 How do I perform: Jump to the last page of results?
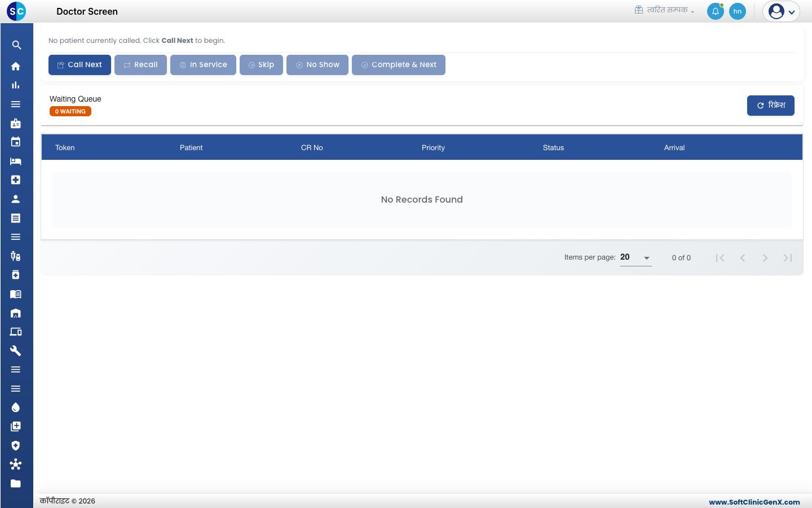(788, 258)
